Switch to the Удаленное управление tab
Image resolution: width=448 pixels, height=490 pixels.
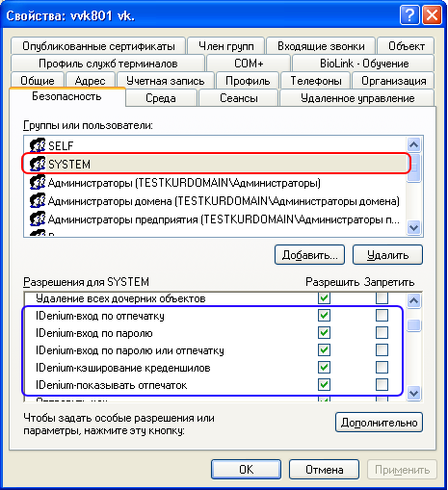coord(357,98)
